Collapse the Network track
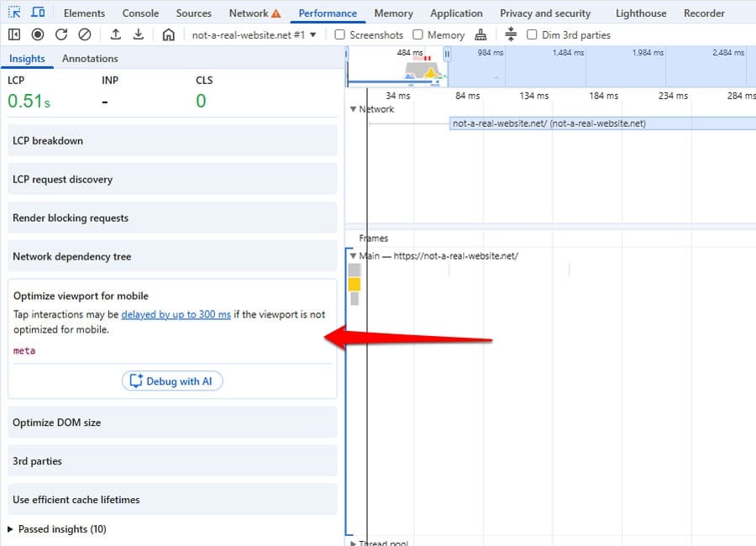The width and height of the screenshot is (756, 546). click(x=354, y=109)
